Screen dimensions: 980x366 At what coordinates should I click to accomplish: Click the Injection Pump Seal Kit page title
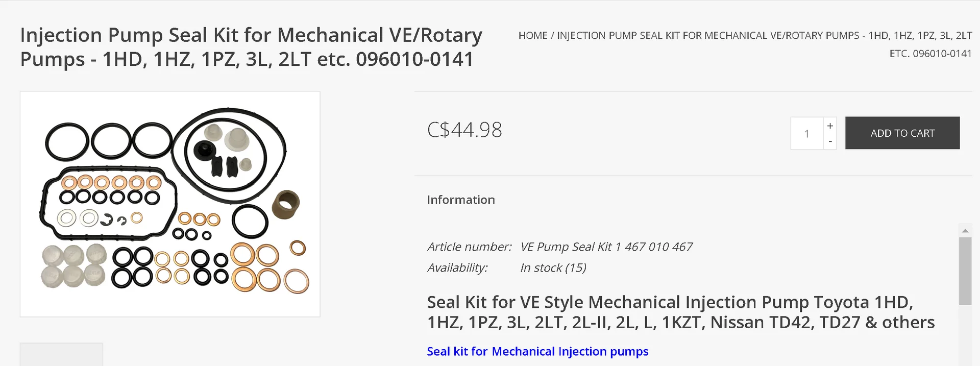[251, 47]
